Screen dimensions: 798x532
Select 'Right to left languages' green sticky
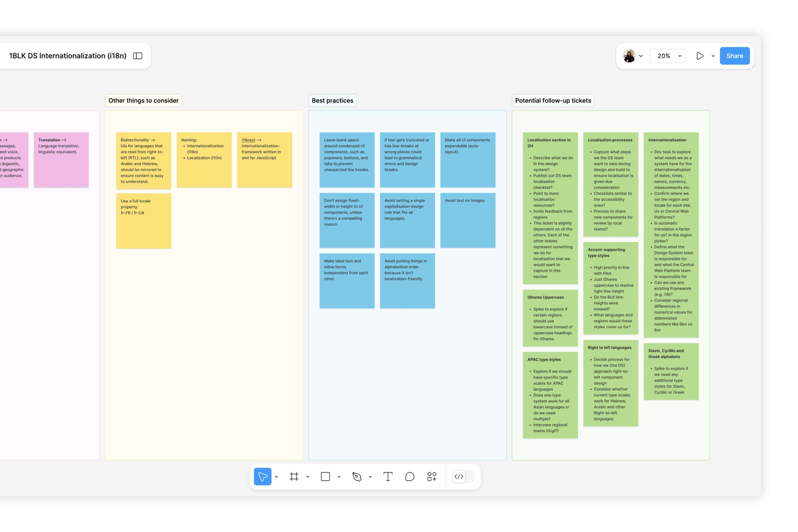(610, 383)
